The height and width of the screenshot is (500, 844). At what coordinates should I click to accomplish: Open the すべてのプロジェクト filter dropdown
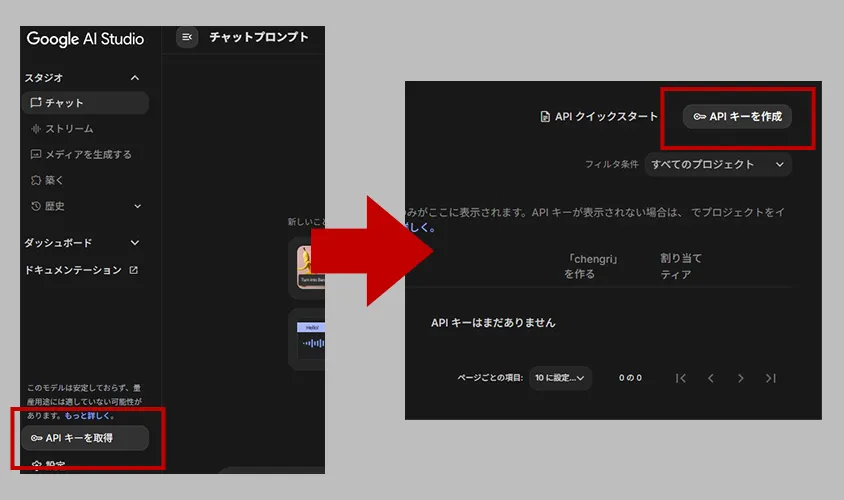coord(717,164)
